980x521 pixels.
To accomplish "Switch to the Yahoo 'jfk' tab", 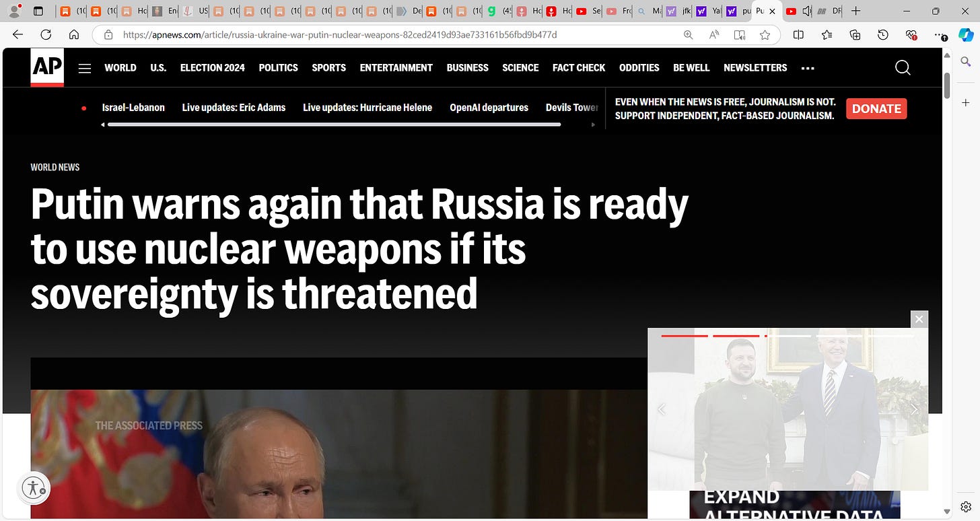I will point(677,11).
